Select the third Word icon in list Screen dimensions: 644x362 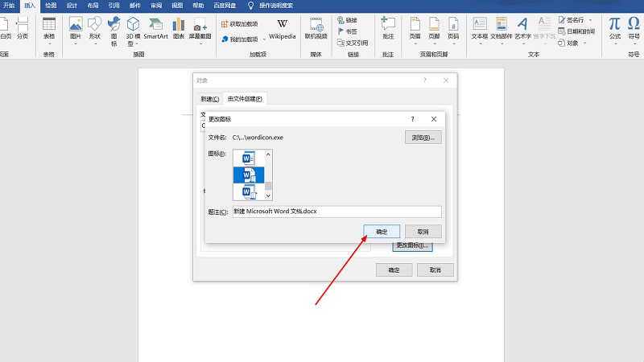249,192
